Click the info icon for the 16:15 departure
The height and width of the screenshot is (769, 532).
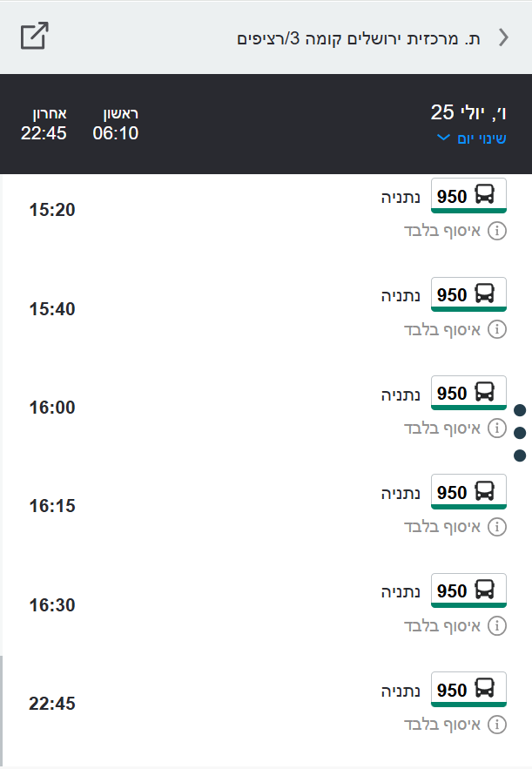point(496,527)
